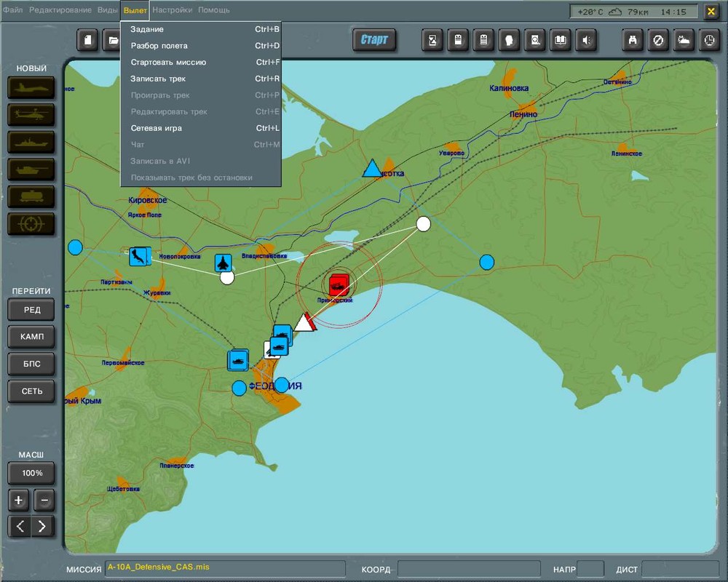
Task: Zoom out with the minus button
Action: (x=44, y=501)
